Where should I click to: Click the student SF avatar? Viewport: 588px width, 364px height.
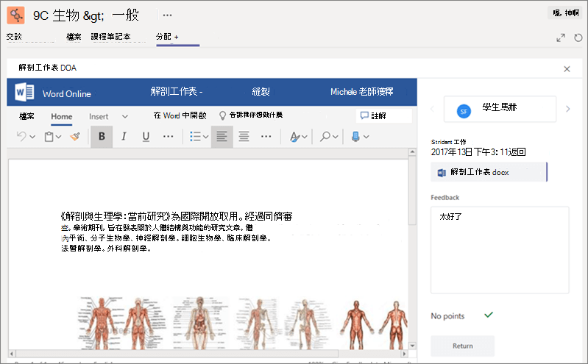[464, 111]
